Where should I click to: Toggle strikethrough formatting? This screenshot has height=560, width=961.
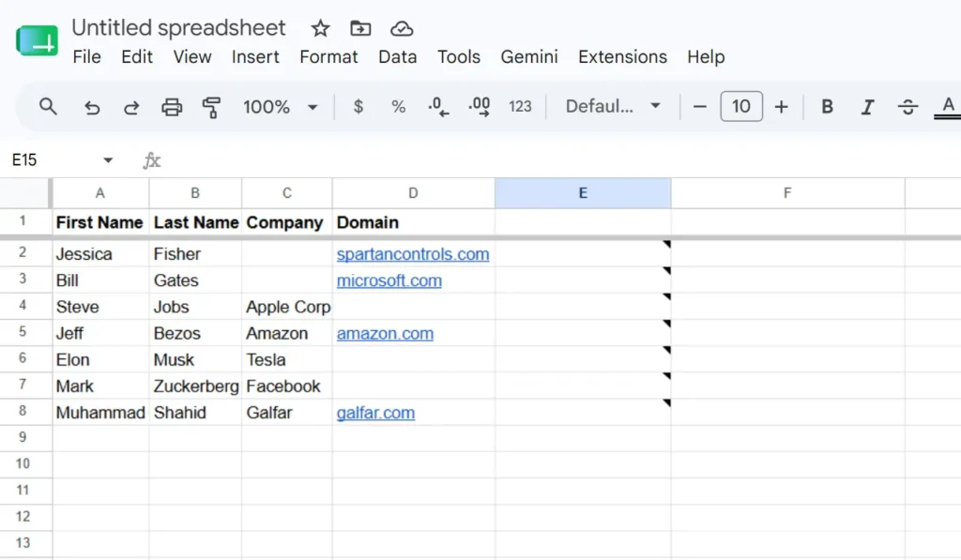pos(908,107)
